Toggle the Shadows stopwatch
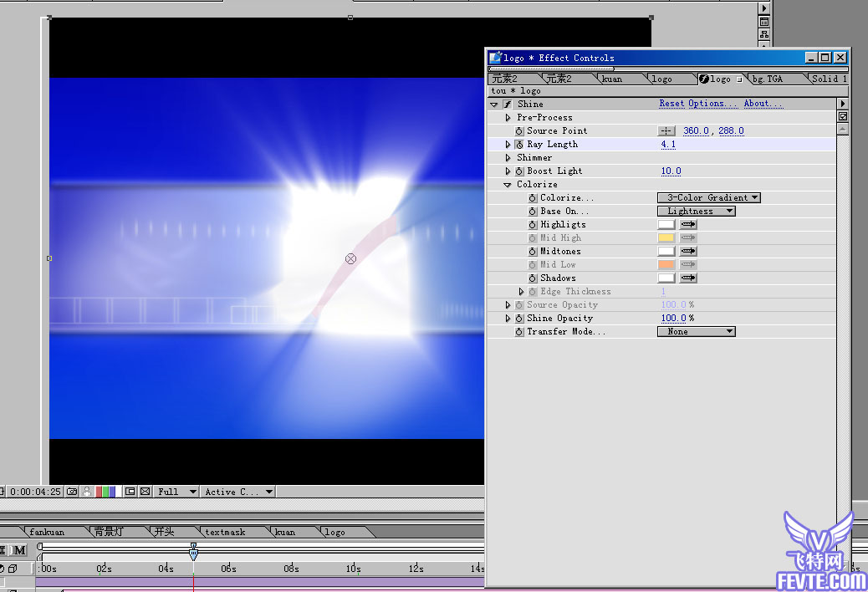Viewport: 868px width, 592px height. tap(533, 278)
